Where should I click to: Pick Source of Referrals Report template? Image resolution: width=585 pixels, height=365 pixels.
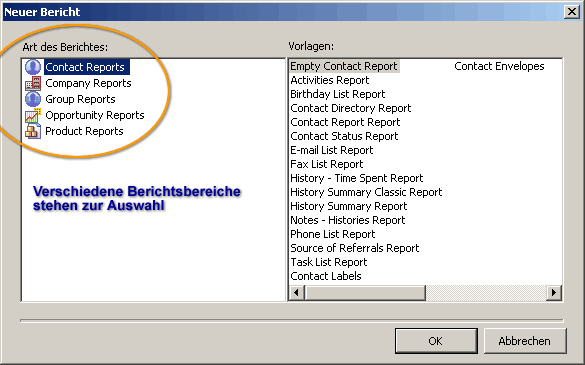(355, 248)
